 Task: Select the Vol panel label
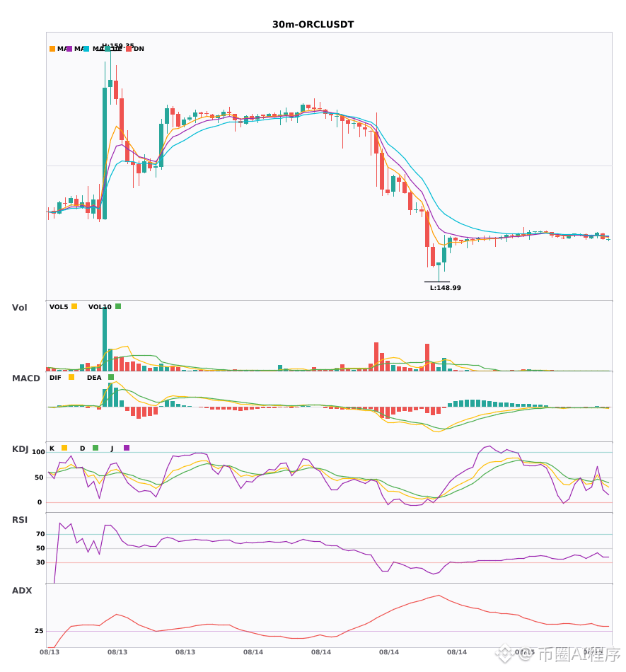pos(19,308)
